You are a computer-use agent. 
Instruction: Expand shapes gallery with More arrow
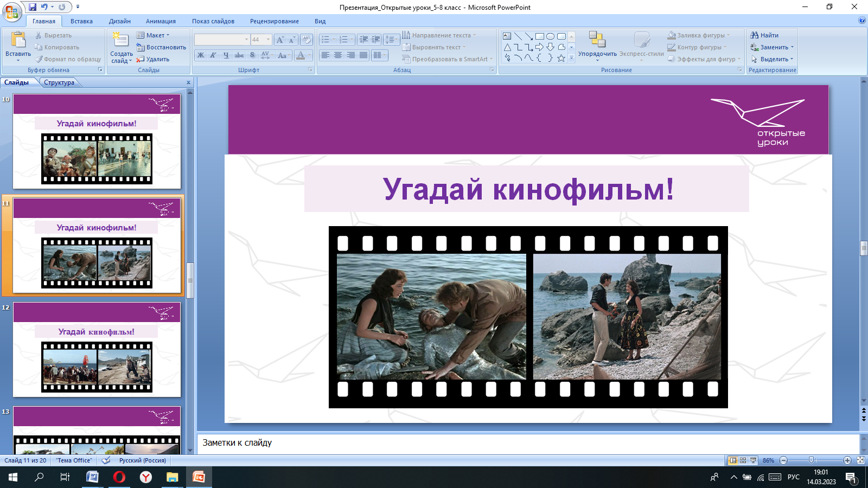[x=571, y=58]
